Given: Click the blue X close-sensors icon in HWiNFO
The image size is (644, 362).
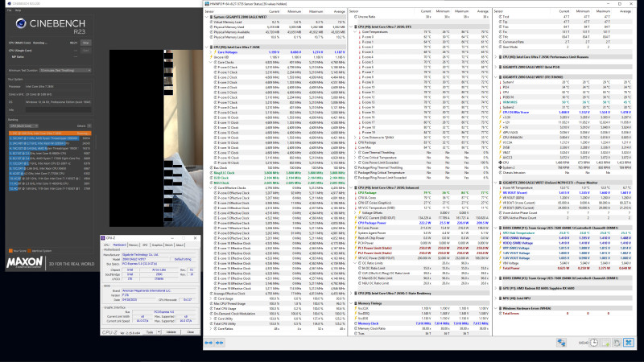Looking at the screenshot, I should pos(629,343).
